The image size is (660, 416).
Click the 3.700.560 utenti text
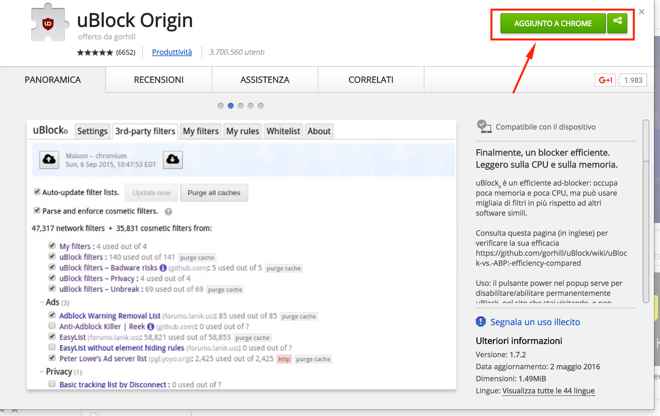[x=237, y=52]
